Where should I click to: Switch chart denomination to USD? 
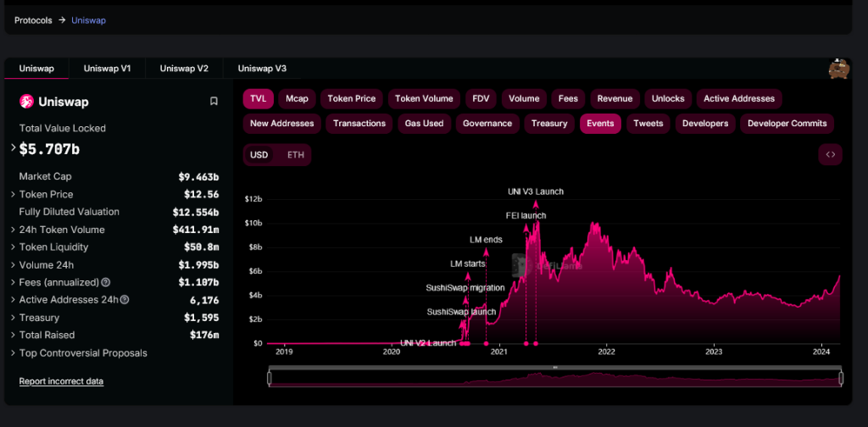[259, 155]
